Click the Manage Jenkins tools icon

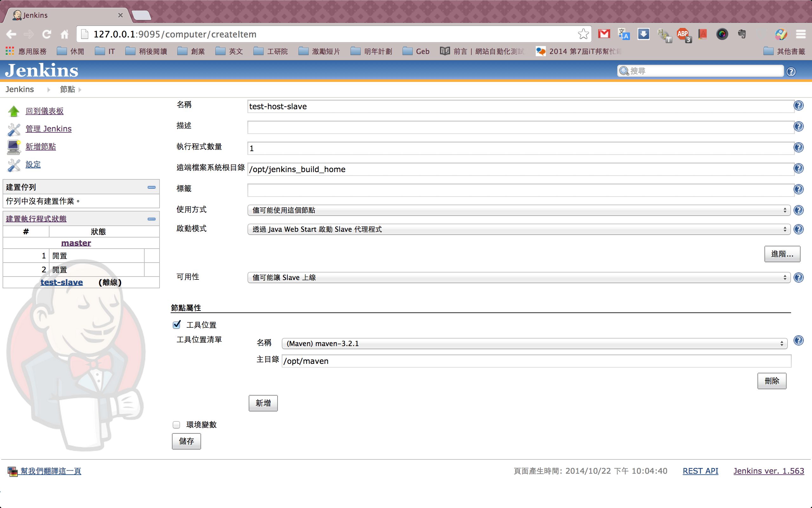coord(14,129)
